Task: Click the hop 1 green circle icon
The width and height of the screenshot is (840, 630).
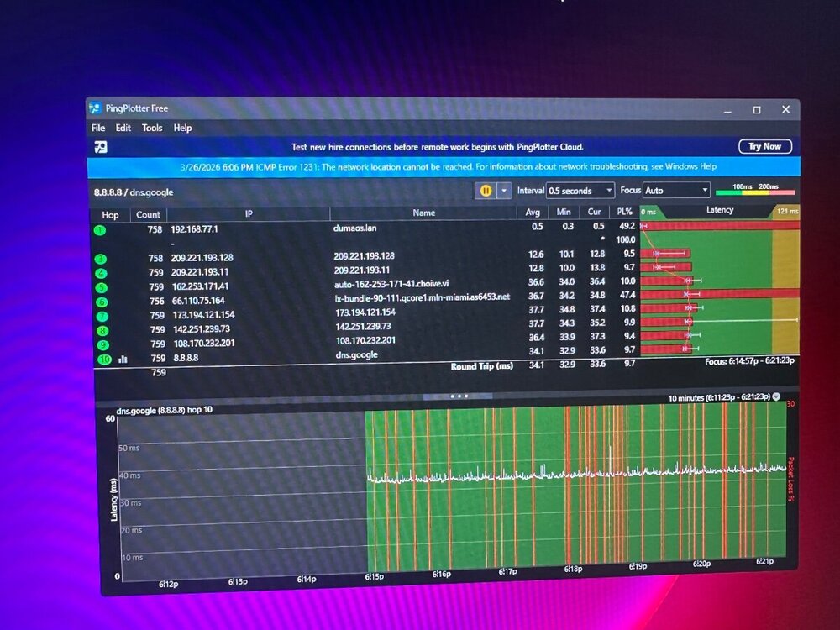Action: click(x=101, y=230)
